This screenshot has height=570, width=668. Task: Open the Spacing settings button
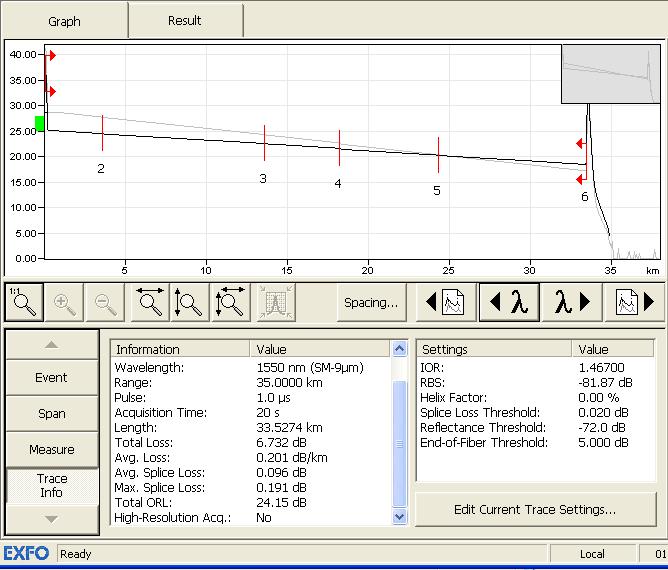(370, 302)
